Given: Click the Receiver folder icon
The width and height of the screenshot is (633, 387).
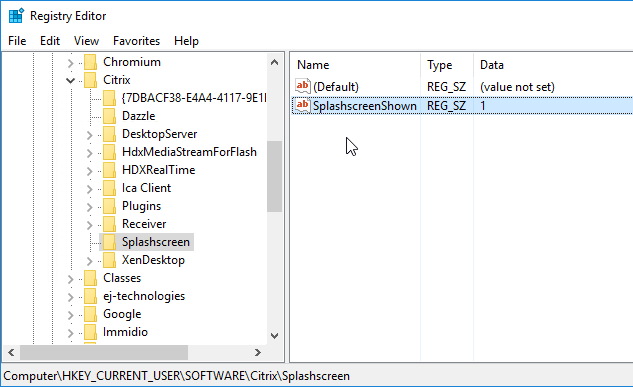Looking at the screenshot, I should (x=109, y=224).
